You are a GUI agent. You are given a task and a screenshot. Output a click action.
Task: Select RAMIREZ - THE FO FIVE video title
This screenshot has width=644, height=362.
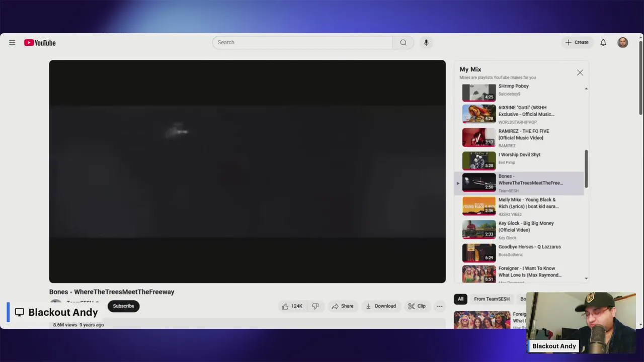point(524,134)
